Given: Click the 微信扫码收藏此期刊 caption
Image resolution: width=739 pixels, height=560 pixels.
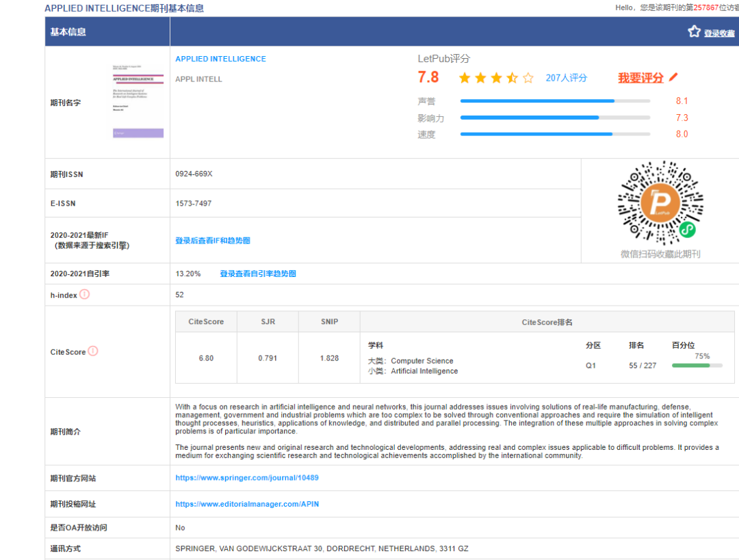Looking at the screenshot, I should pyautogui.click(x=660, y=254).
